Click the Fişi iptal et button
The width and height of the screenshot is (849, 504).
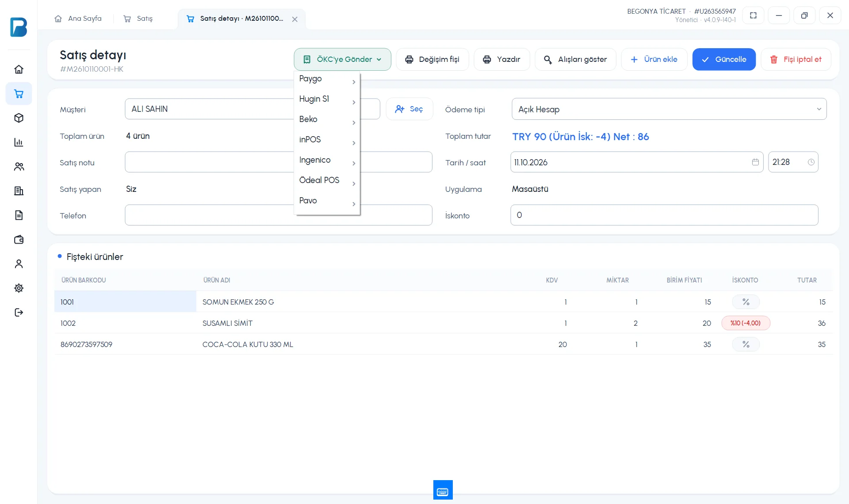point(795,59)
